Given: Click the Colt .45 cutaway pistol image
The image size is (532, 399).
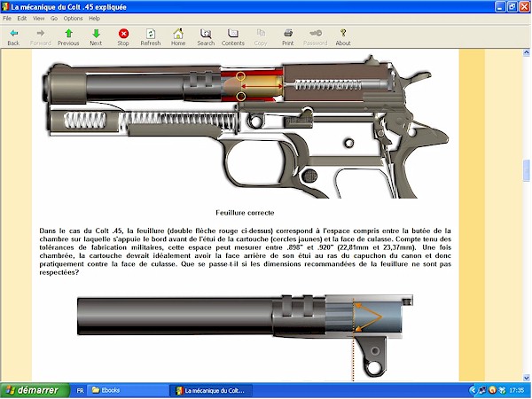Looking at the screenshot, I should pyautogui.click(x=245, y=126).
